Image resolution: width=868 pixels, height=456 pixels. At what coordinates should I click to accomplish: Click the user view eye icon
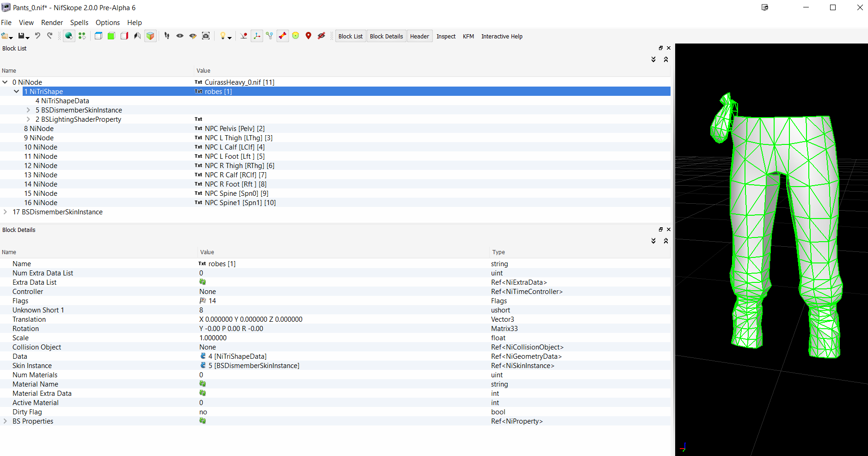(x=180, y=36)
